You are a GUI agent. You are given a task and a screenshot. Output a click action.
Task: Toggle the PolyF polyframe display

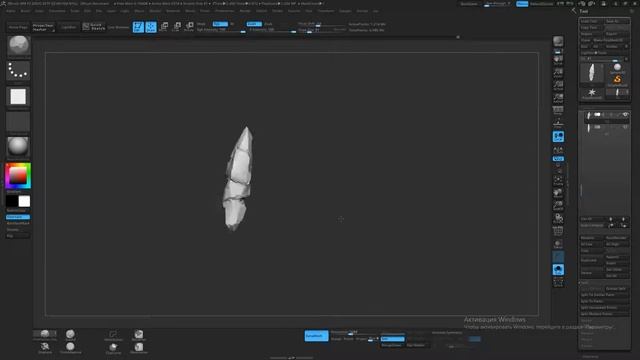(x=558, y=231)
